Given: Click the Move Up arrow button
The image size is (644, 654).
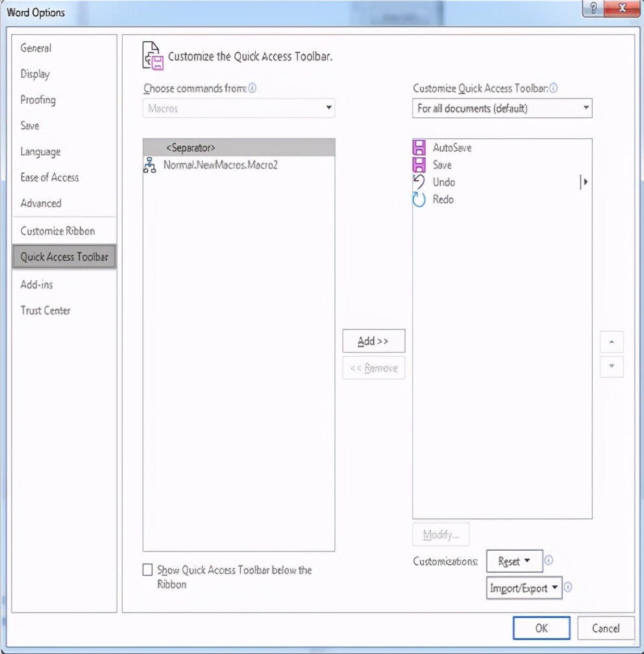Looking at the screenshot, I should (612, 342).
